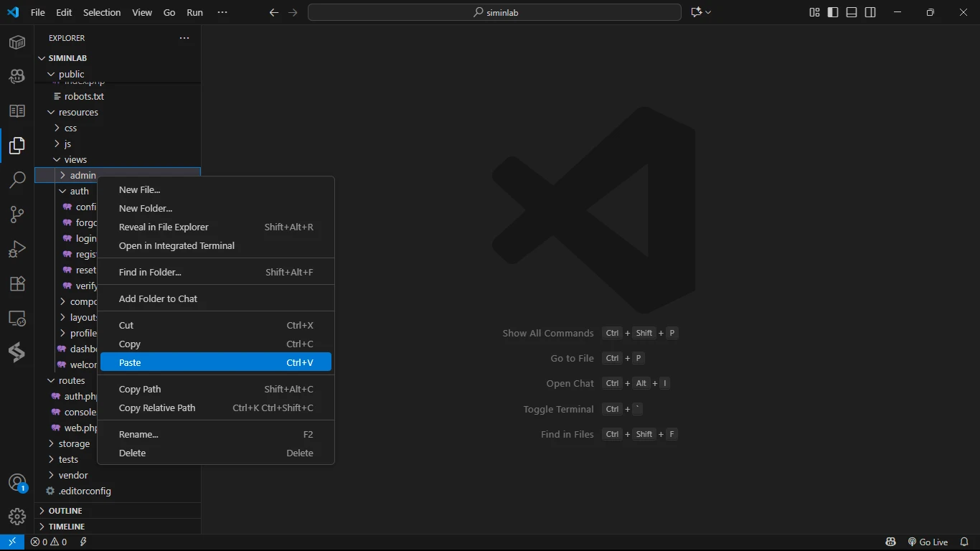Open the Remote Explorer icon

pyautogui.click(x=17, y=318)
